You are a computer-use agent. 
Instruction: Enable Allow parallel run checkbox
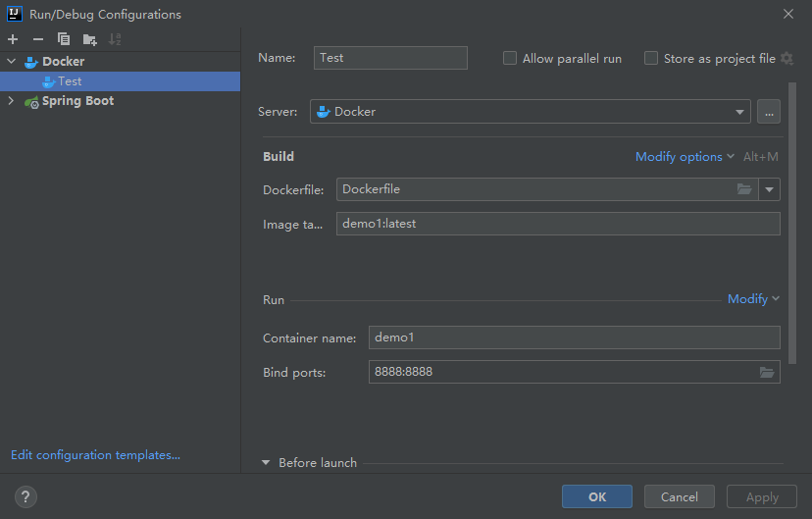point(510,58)
